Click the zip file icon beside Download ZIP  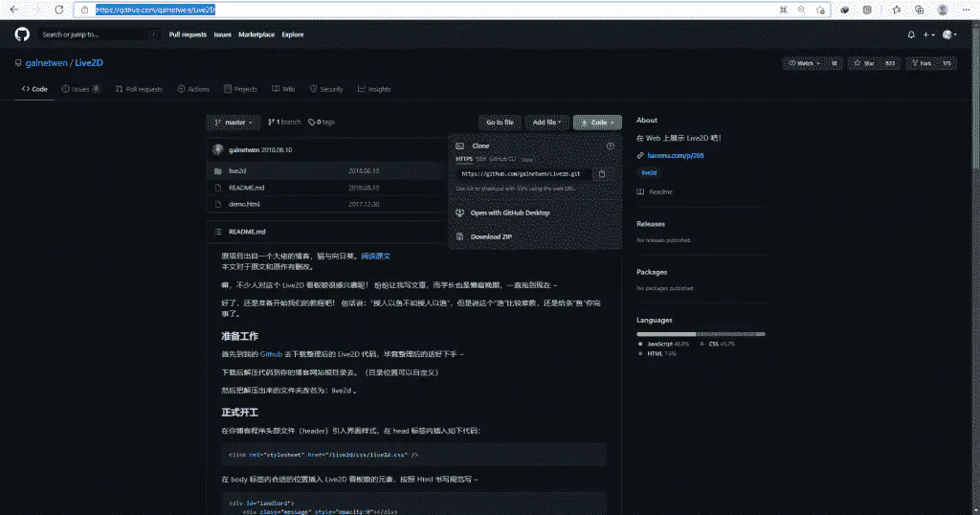click(x=460, y=236)
